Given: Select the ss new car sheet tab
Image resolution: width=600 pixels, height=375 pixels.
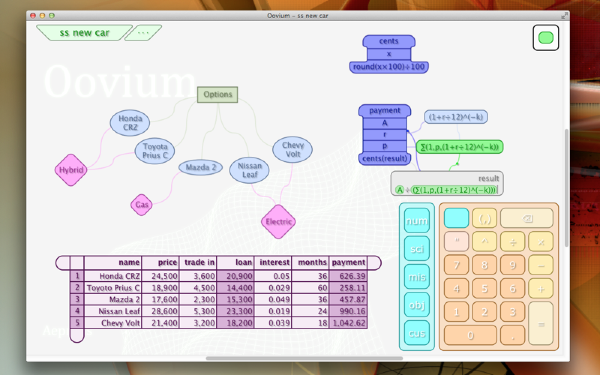Looking at the screenshot, I should click(x=85, y=33).
